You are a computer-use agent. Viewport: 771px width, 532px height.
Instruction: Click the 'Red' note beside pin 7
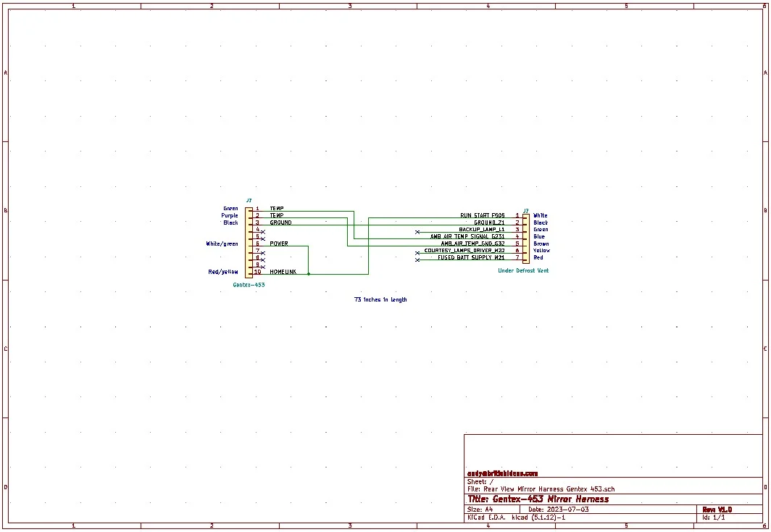(538, 257)
